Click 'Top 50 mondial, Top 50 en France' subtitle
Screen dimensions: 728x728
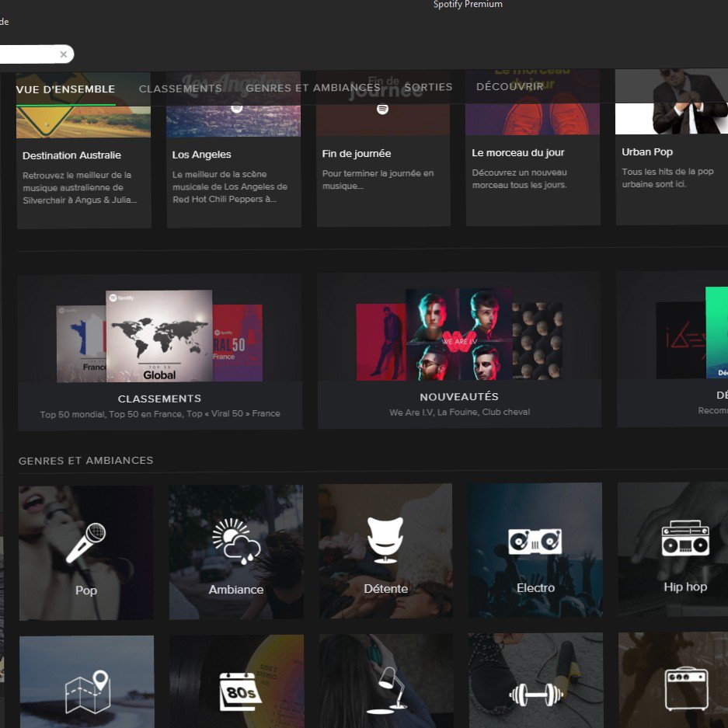pyautogui.click(x=160, y=414)
